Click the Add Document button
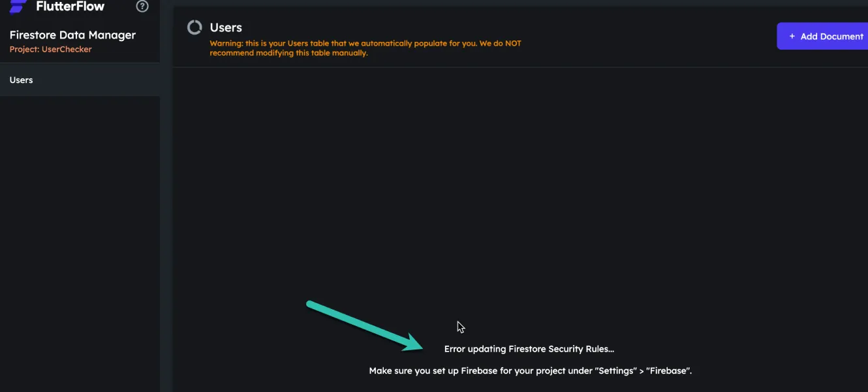Viewport: 868px width, 392px height. click(x=822, y=37)
